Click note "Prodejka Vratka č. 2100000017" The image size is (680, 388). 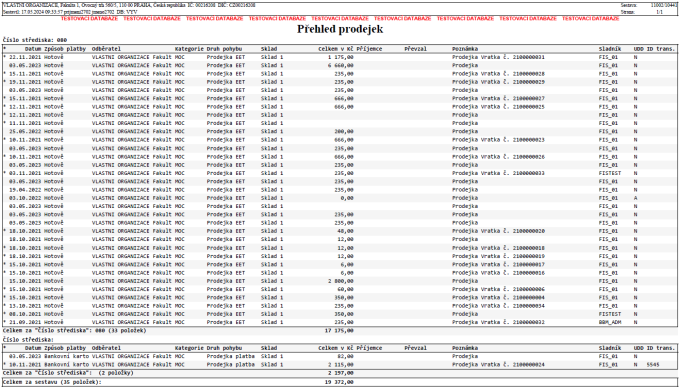[x=498, y=264]
